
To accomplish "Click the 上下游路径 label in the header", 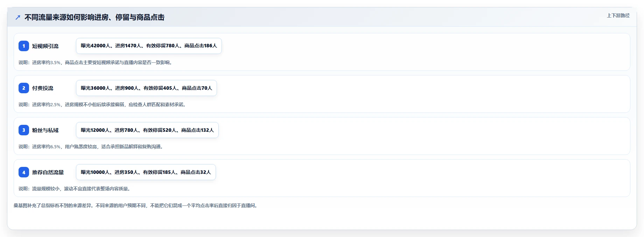I will click(618, 15).
